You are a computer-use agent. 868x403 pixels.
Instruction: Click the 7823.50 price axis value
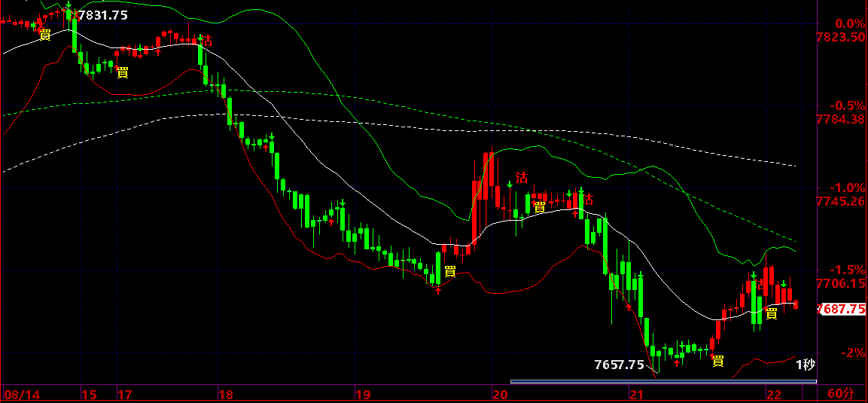click(842, 37)
